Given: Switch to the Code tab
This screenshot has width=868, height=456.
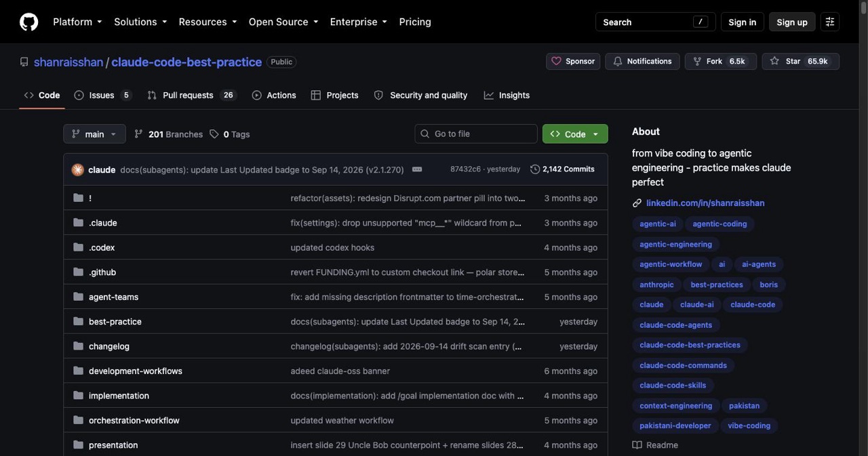Looking at the screenshot, I should coord(42,96).
